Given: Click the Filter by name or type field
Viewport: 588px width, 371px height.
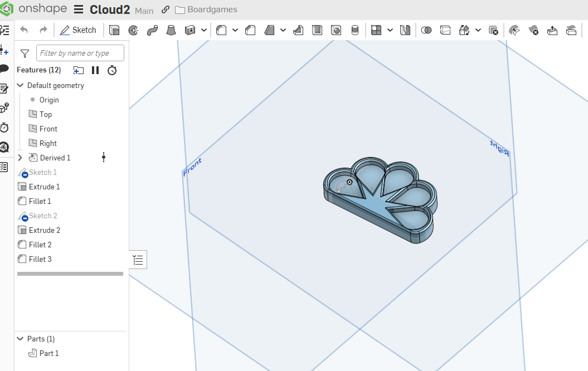Looking at the screenshot, I should coord(80,53).
